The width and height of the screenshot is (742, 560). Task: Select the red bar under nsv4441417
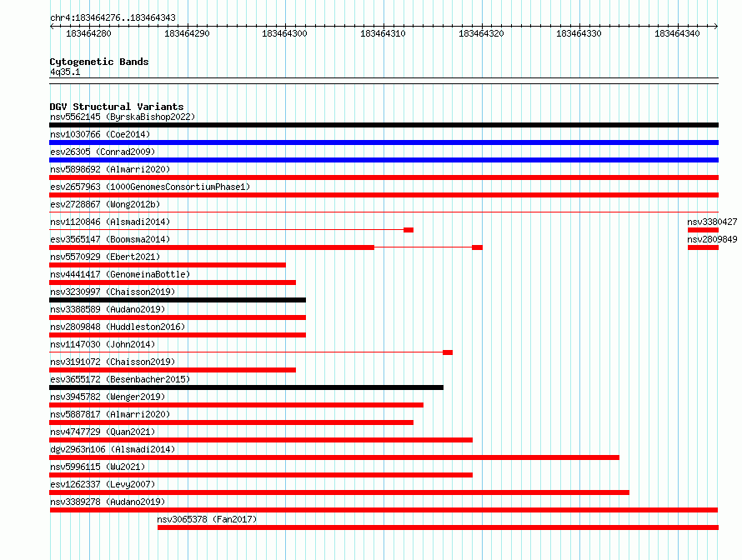[x=173, y=282]
